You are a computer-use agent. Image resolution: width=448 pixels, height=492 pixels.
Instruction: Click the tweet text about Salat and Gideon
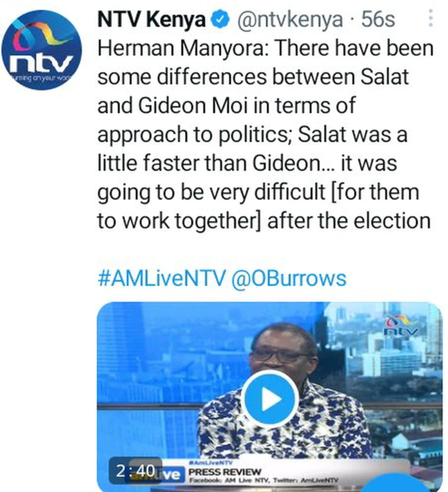pyautogui.click(x=265, y=135)
